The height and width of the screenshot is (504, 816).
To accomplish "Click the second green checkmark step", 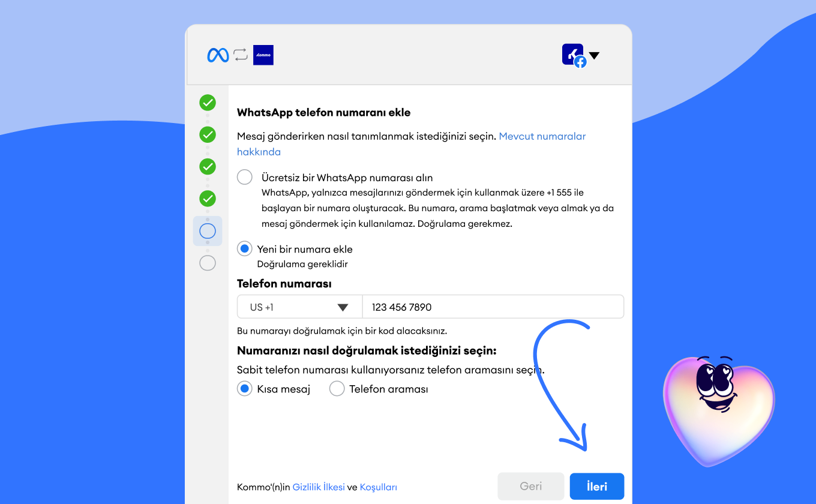I will 208,134.
